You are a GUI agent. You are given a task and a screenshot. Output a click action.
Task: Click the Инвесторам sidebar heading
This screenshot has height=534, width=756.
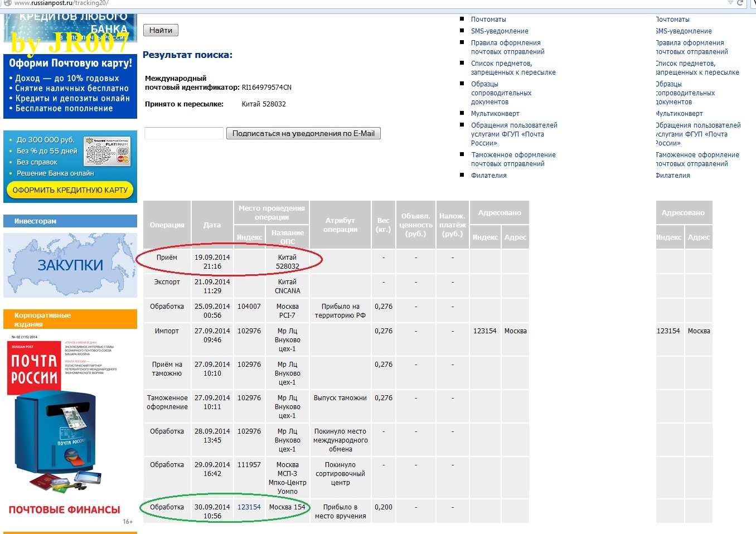pyautogui.click(x=70, y=221)
